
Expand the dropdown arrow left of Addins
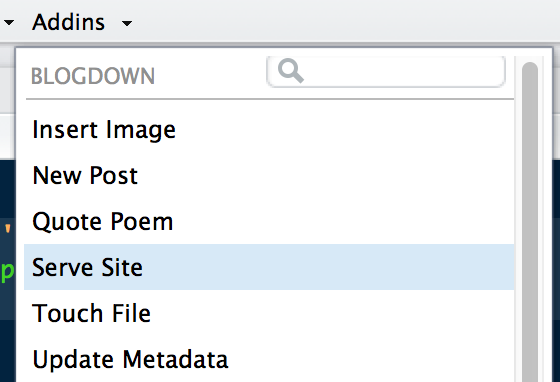9,23
